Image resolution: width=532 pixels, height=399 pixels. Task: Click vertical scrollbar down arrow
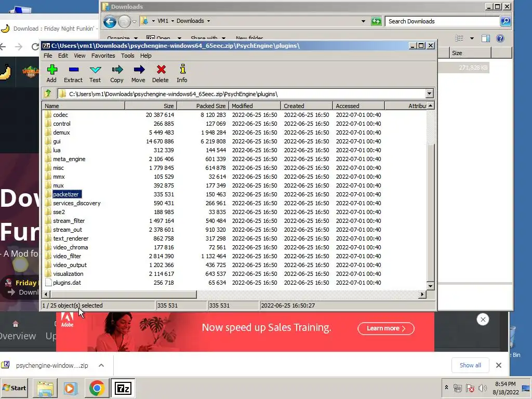[430, 286]
